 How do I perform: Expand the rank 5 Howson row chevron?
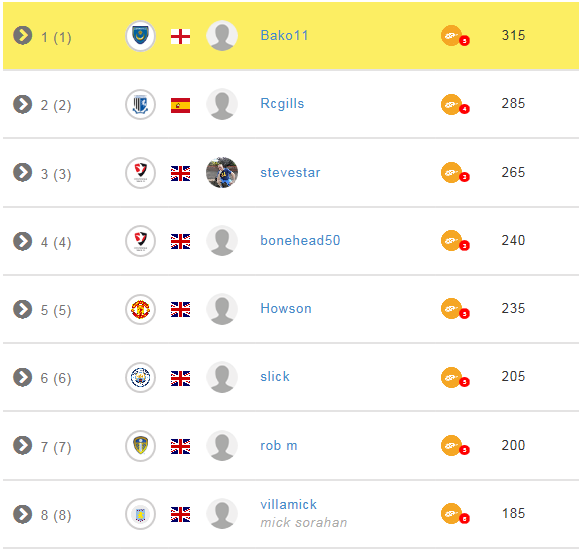(x=23, y=309)
